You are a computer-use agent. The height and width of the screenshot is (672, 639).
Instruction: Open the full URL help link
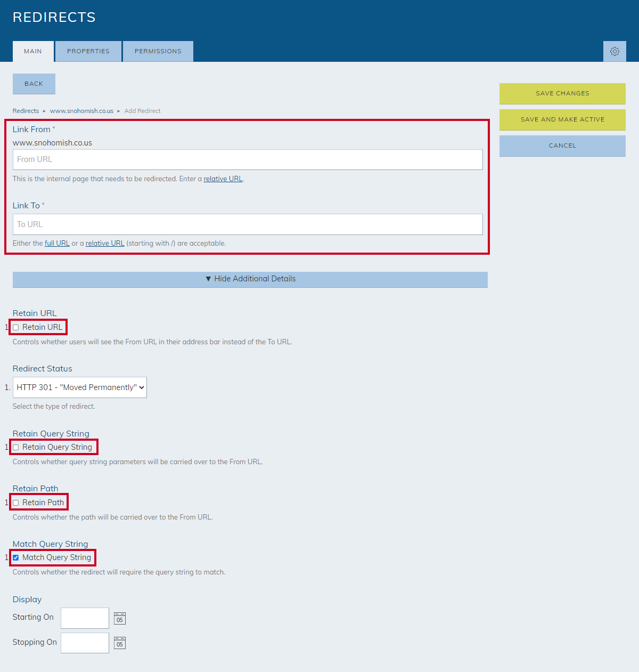[x=57, y=244]
